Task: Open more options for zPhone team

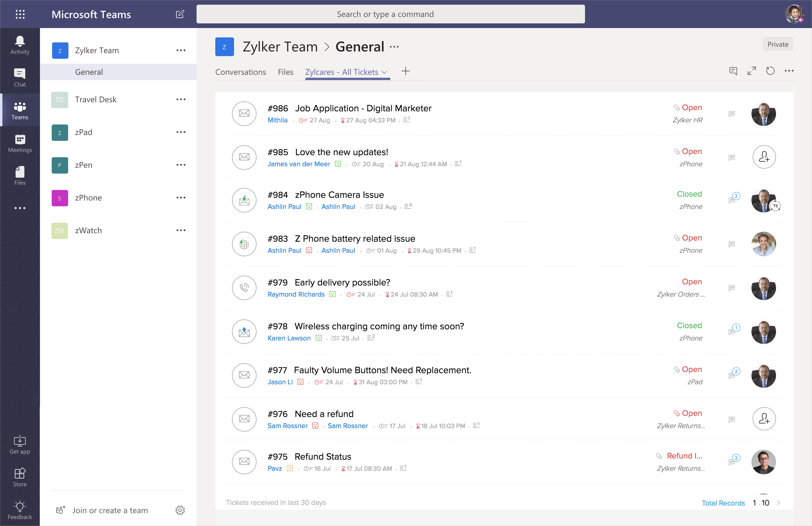Action: pyautogui.click(x=181, y=198)
